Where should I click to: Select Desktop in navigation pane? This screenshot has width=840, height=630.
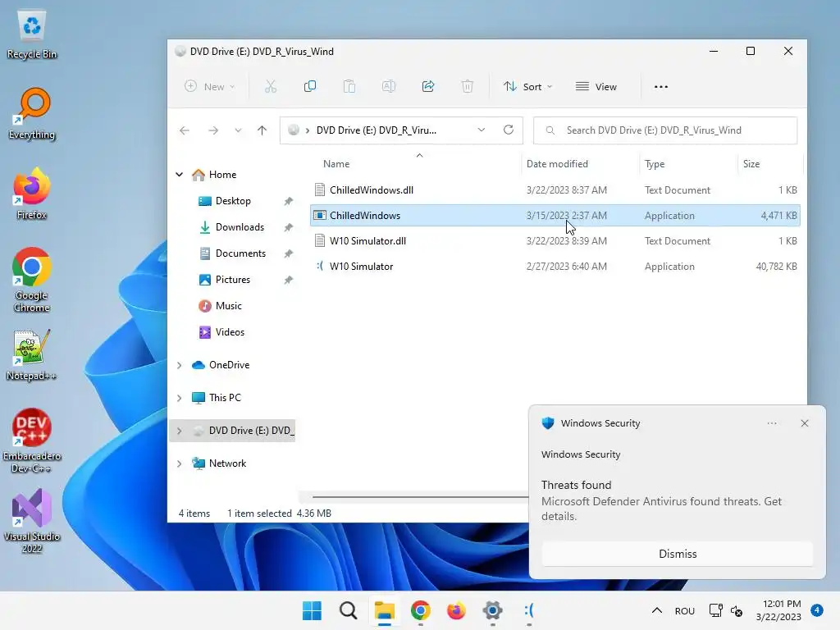(x=233, y=201)
